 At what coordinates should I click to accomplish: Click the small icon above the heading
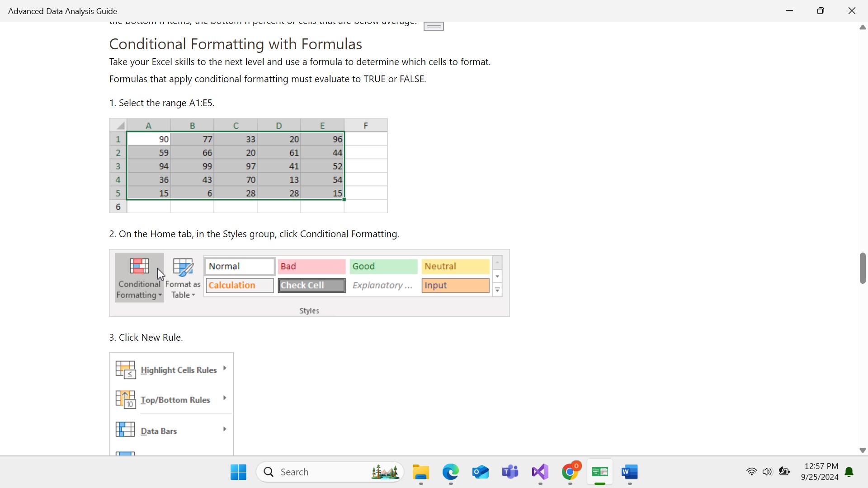[x=434, y=27]
